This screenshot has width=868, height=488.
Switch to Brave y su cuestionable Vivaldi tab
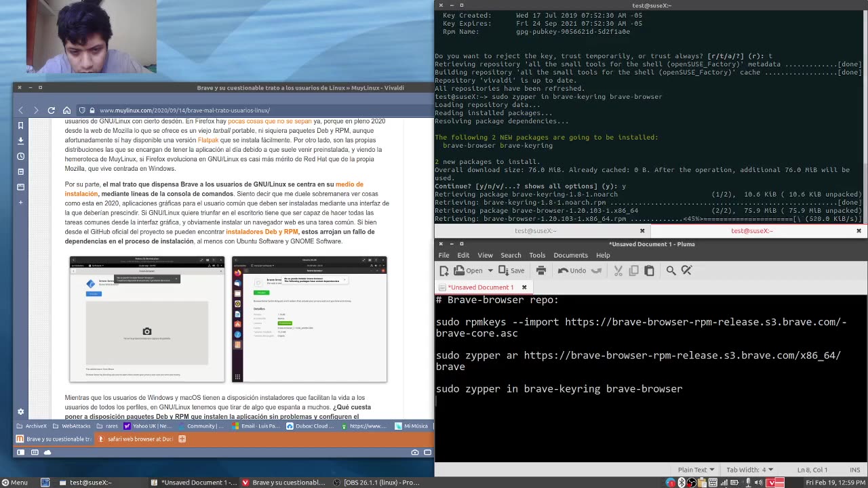pyautogui.click(x=54, y=439)
